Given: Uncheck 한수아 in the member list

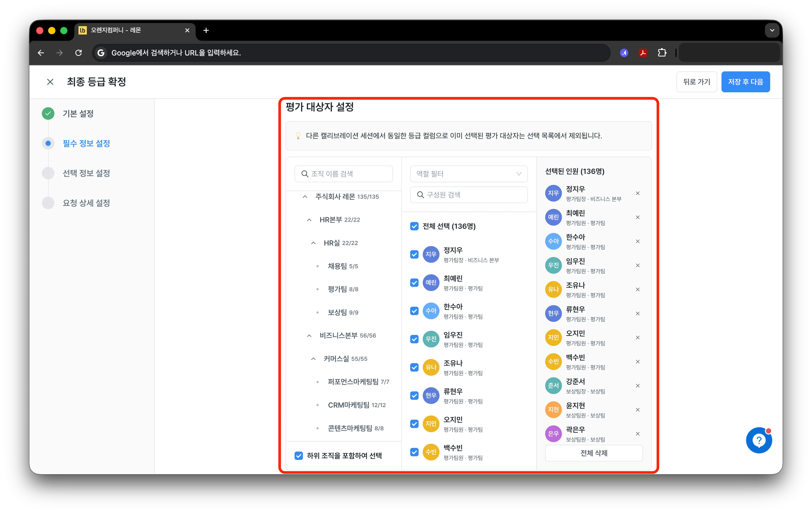Looking at the screenshot, I should click(414, 311).
